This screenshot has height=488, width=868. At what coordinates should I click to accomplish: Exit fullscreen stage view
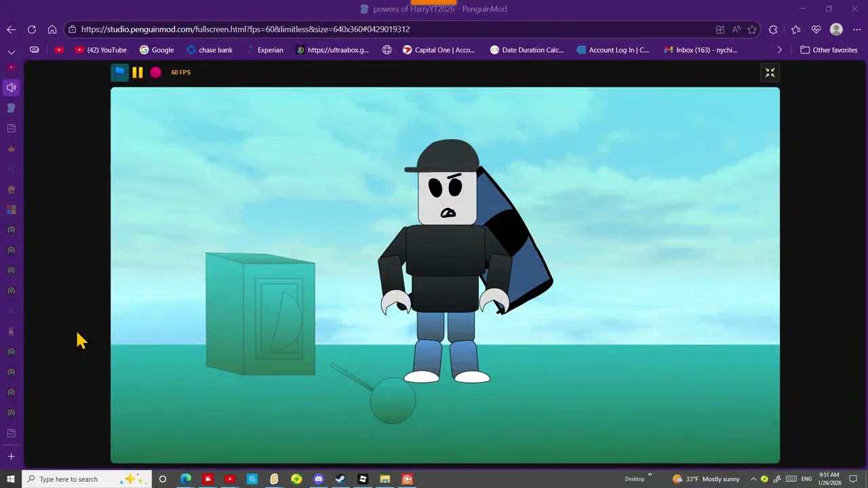[x=770, y=73]
